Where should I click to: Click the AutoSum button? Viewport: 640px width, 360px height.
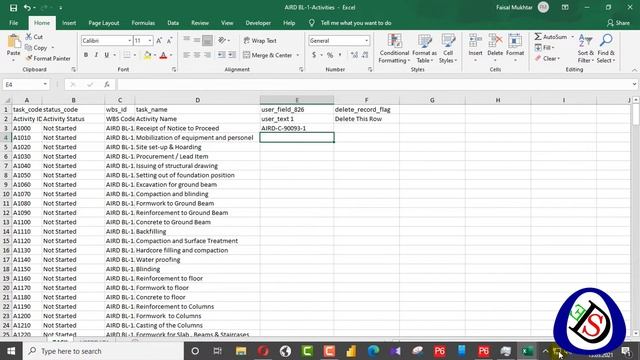pyautogui.click(x=551, y=37)
